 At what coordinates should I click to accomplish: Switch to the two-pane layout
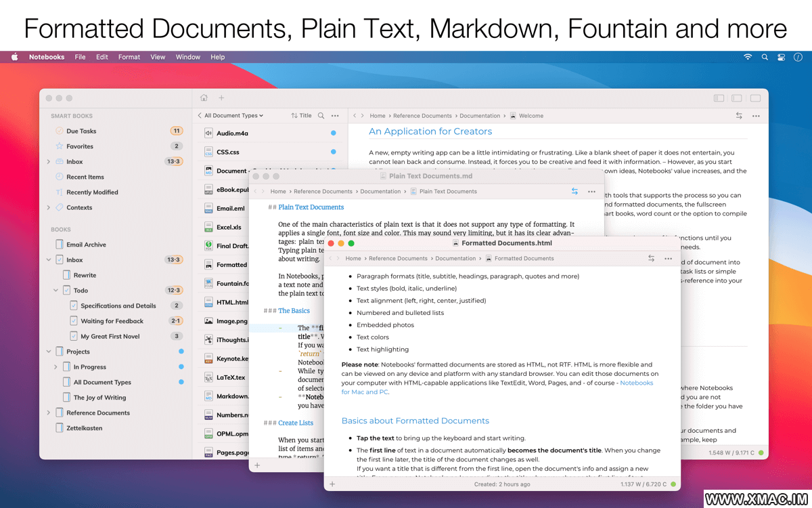(x=737, y=98)
